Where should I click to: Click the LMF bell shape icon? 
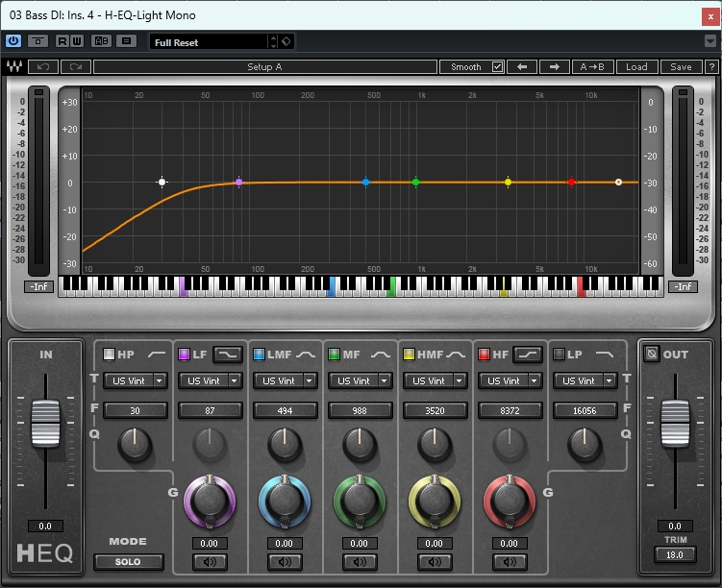click(x=306, y=355)
